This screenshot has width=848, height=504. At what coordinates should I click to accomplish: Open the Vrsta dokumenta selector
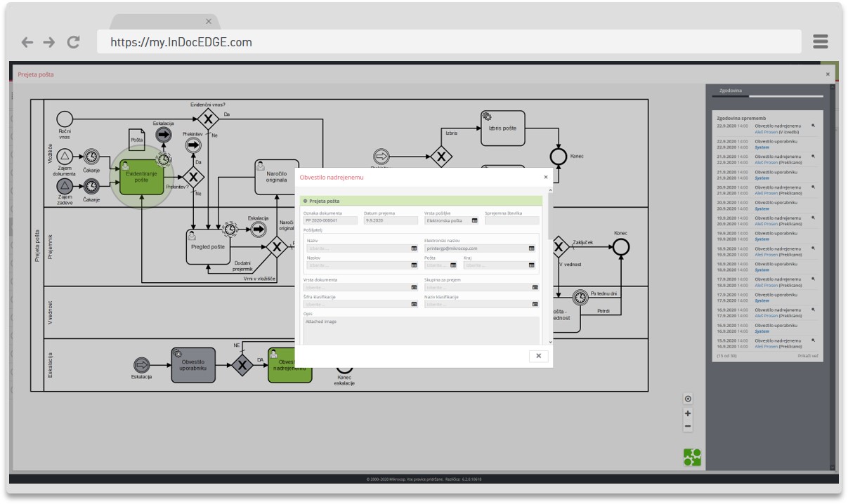click(x=414, y=287)
